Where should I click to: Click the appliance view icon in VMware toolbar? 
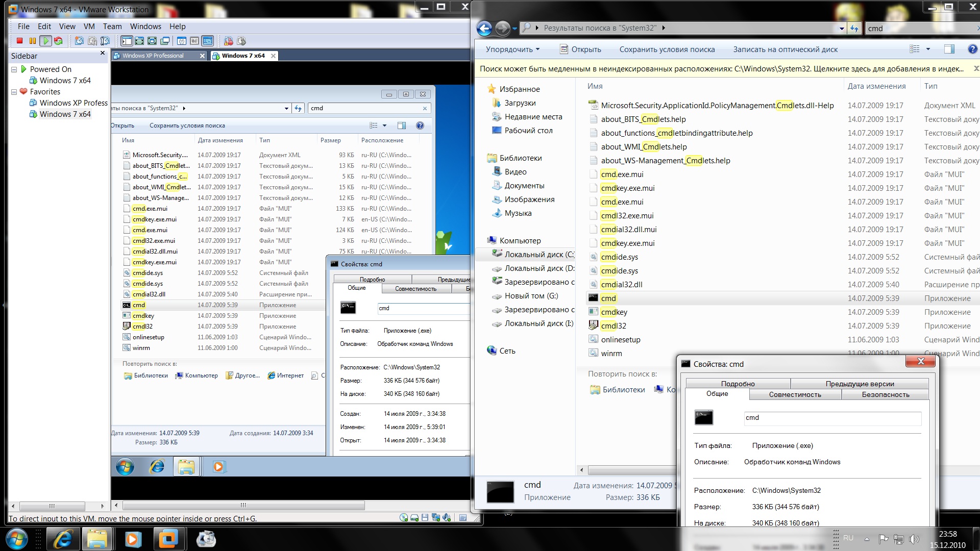click(x=194, y=41)
